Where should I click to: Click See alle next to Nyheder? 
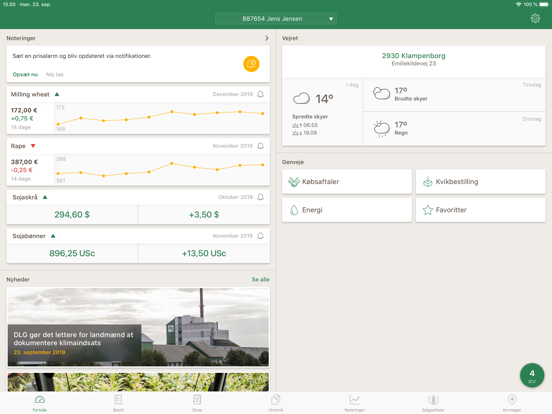point(261,280)
